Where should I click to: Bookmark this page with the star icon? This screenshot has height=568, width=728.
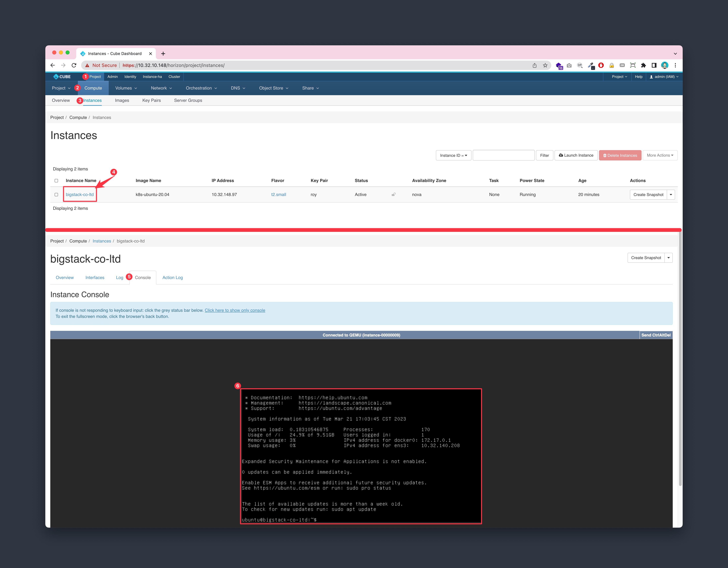click(545, 65)
